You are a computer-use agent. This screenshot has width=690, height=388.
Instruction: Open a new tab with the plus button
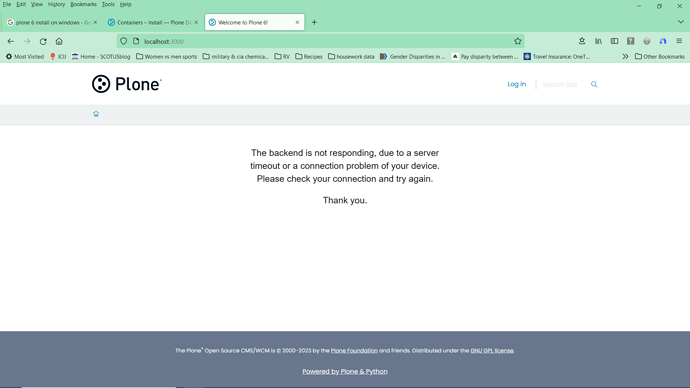point(314,22)
